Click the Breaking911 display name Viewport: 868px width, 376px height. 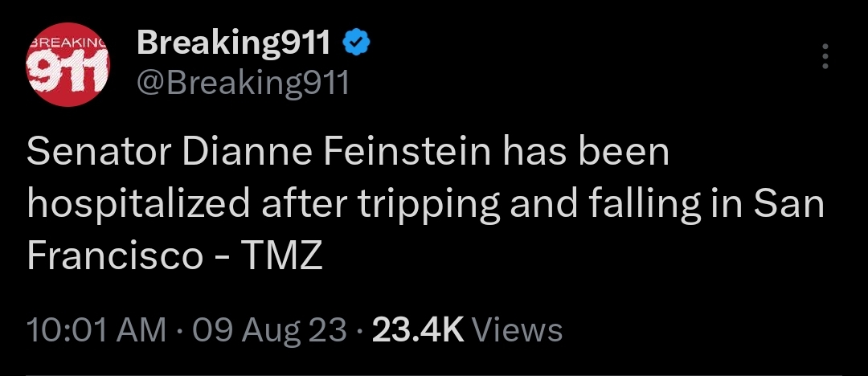(x=234, y=43)
